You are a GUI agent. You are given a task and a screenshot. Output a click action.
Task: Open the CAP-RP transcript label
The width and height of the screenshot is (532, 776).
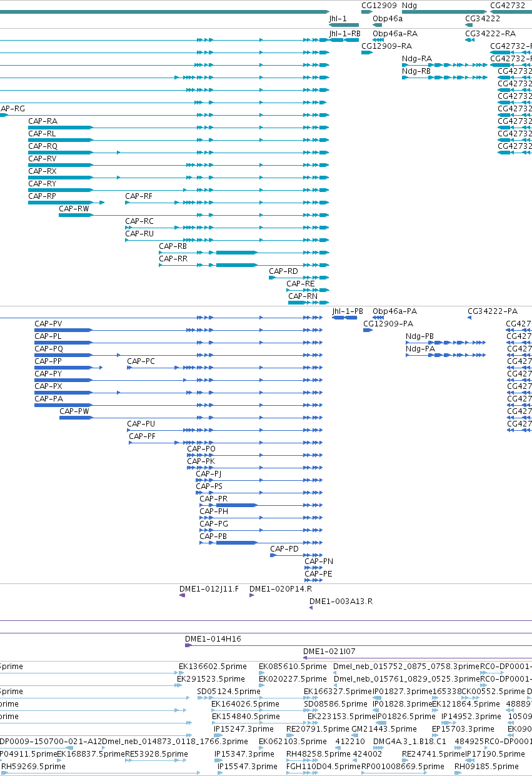tap(43, 196)
